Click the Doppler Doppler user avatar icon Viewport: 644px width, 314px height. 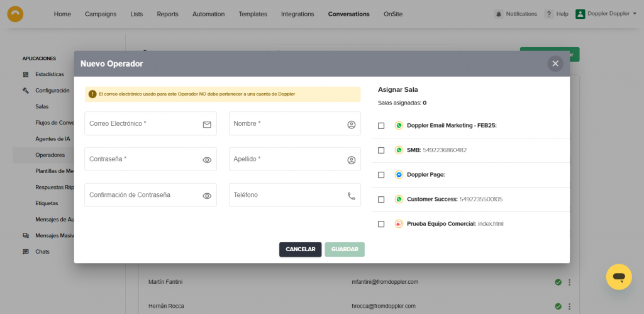pyautogui.click(x=580, y=14)
